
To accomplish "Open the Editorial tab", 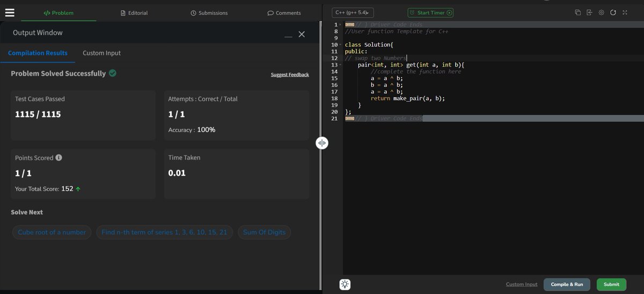I will (134, 13).
